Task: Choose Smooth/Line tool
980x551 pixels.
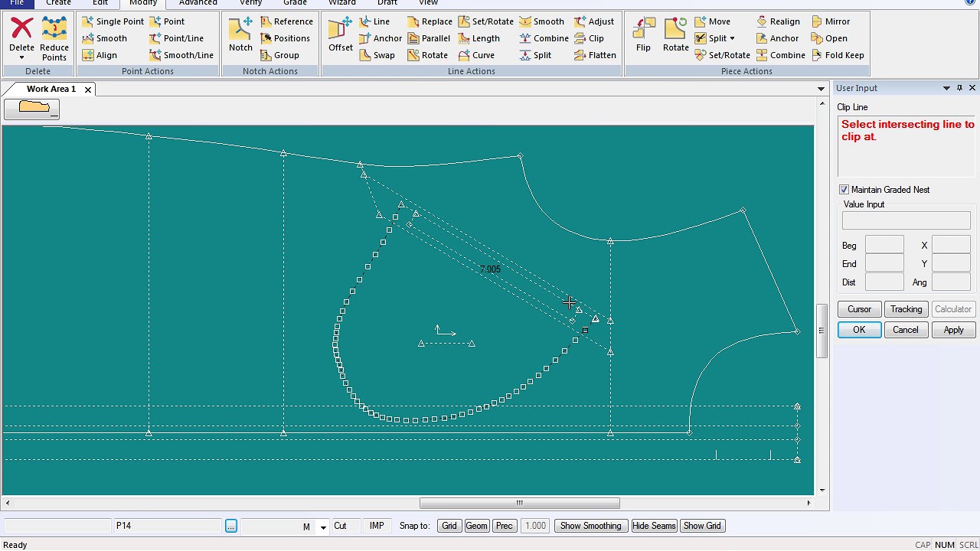Action: tap(181, 55)
